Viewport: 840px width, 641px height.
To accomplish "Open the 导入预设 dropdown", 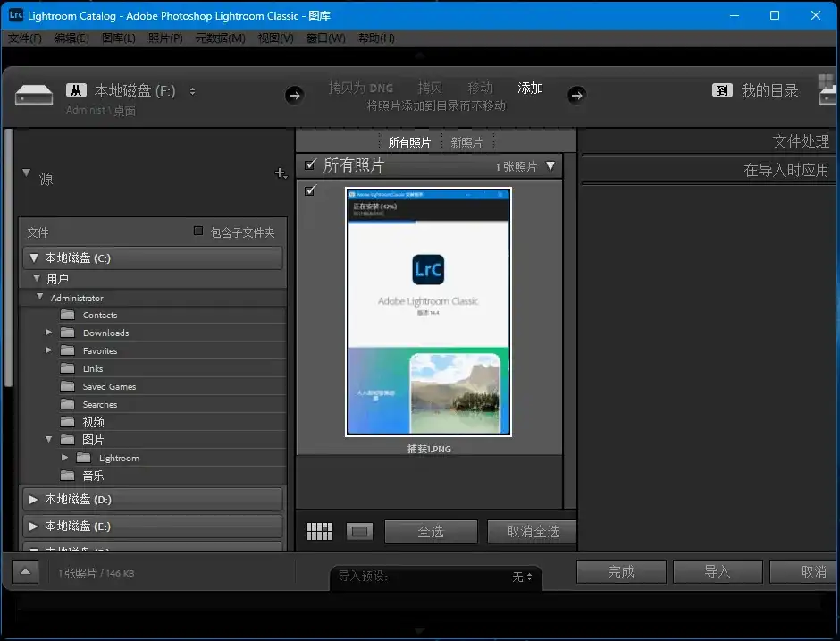I will pos(522,577).
